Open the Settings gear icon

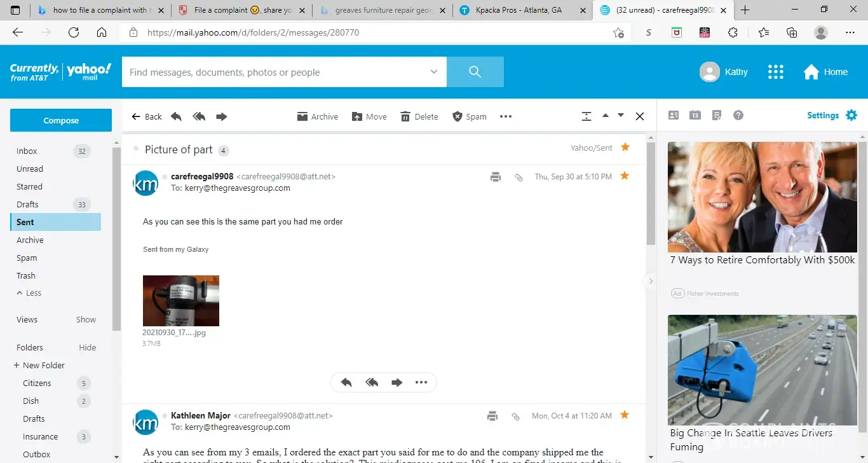pyautogui.click(x=851, y=115)
